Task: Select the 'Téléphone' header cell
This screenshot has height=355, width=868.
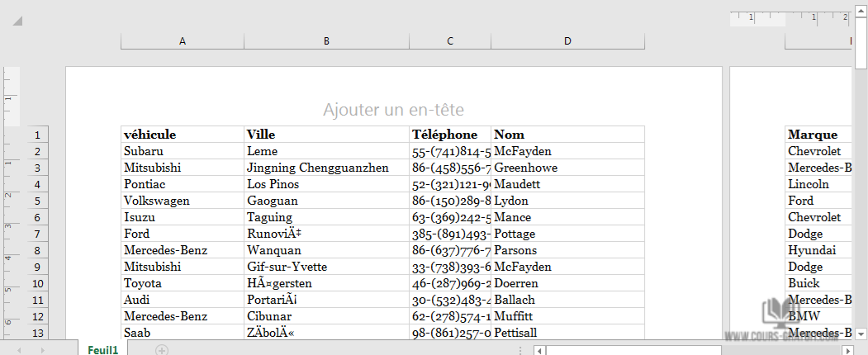Action: coord(449,135)
